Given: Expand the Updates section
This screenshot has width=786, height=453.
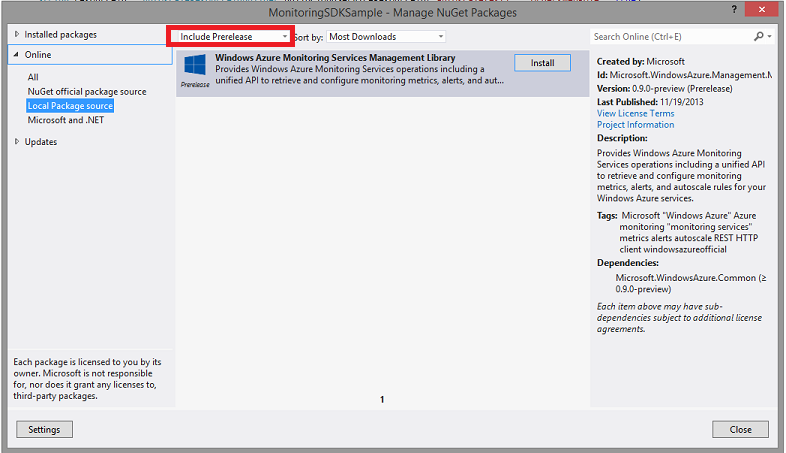Looking at the screenshot, I should (17, 141).
